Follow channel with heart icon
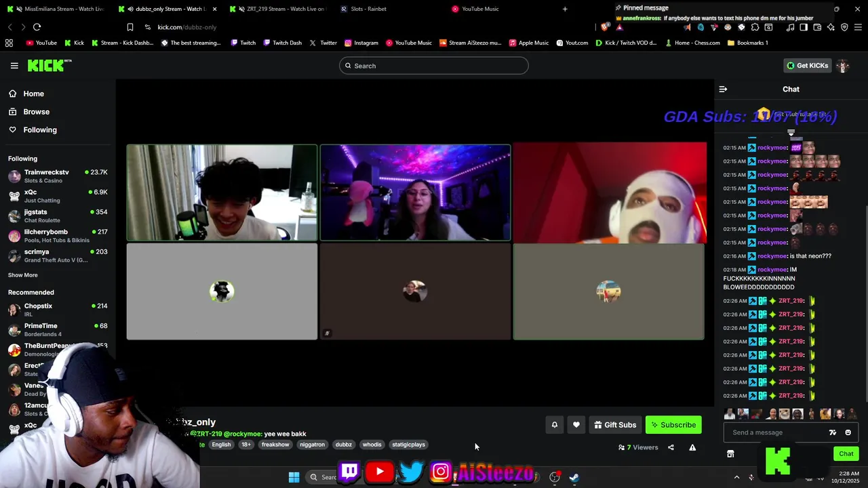 [576, 425]
